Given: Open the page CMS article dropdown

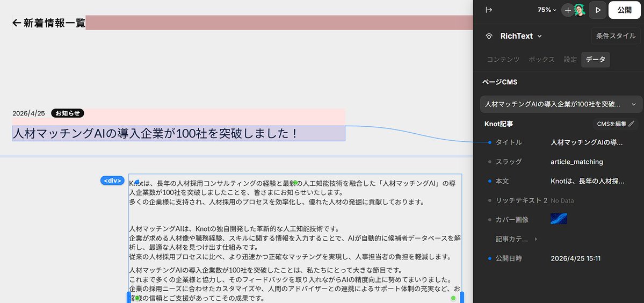Looking at the screenshot, I should tap(561, 104).
